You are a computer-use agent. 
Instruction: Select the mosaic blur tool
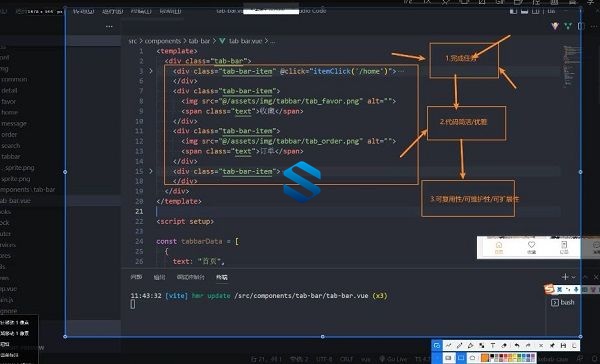tap(482, 345)
